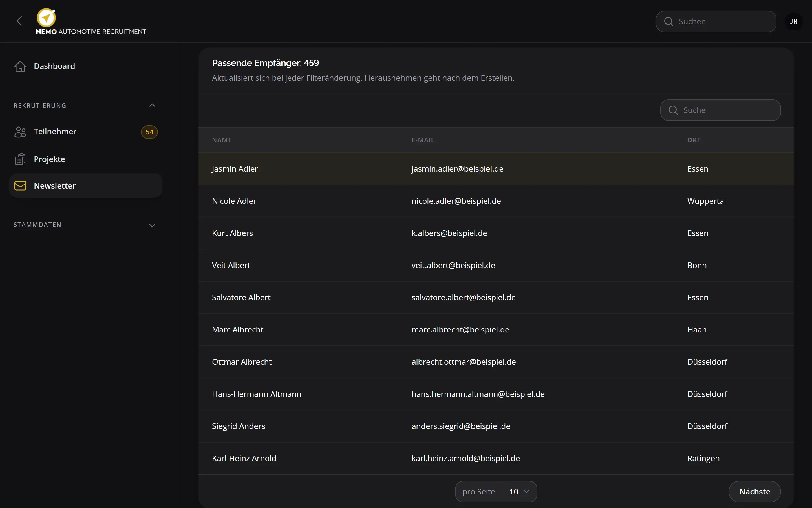Select the Jasmin Adler row name
The width and height of the screenshot is (812, 508).
coord(235,169)
